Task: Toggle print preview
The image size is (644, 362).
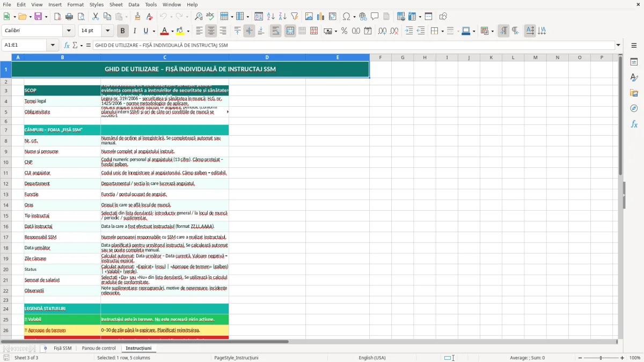Action: pyautogui.click(x=80, y=17)
